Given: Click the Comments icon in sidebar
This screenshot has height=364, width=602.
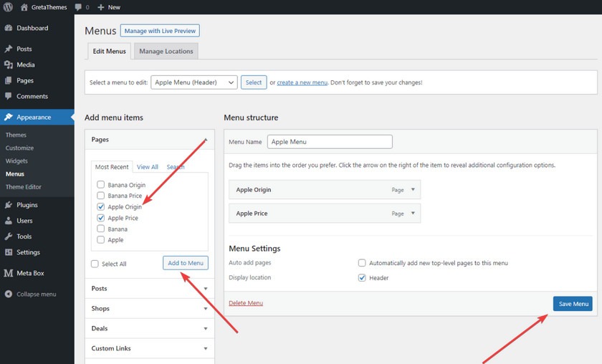Looking at the screenshot, I should tap(9, 96).
